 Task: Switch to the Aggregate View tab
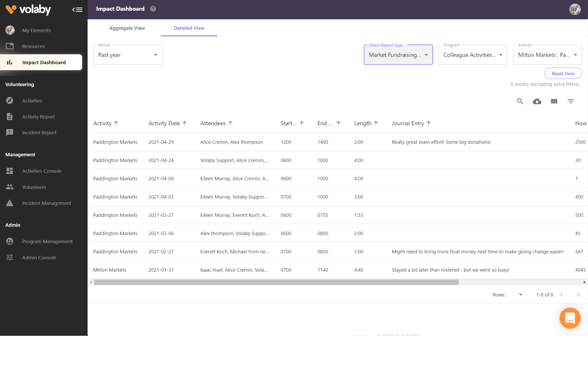click(127, 28)
